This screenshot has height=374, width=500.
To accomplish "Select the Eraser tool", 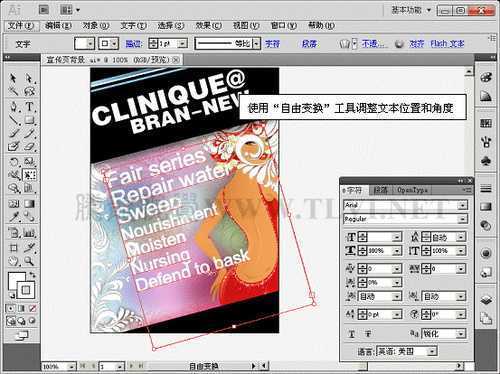I will (29, 146).
